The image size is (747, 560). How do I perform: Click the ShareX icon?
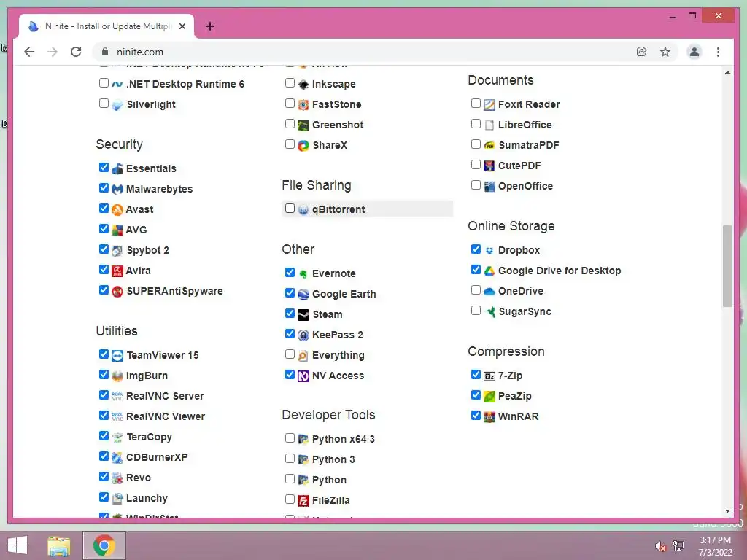click(303, 146)
